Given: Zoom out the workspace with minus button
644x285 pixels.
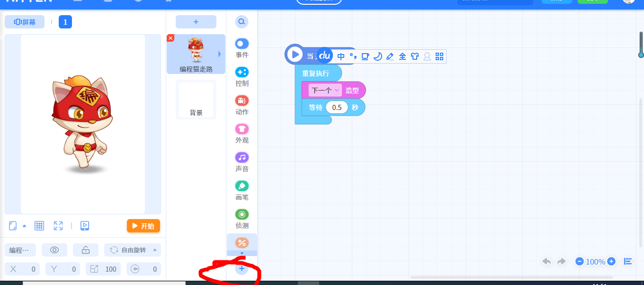Looking at the screenshot, I should (580, 261).
